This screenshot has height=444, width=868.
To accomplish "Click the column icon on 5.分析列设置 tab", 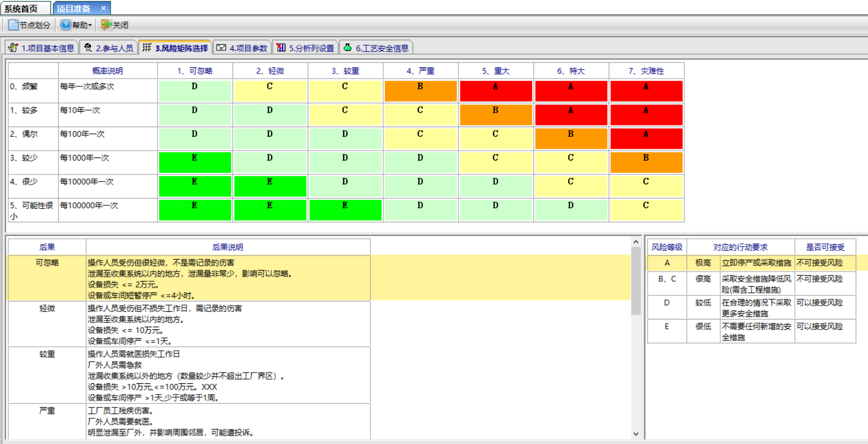I will click(x=281, y=48).
